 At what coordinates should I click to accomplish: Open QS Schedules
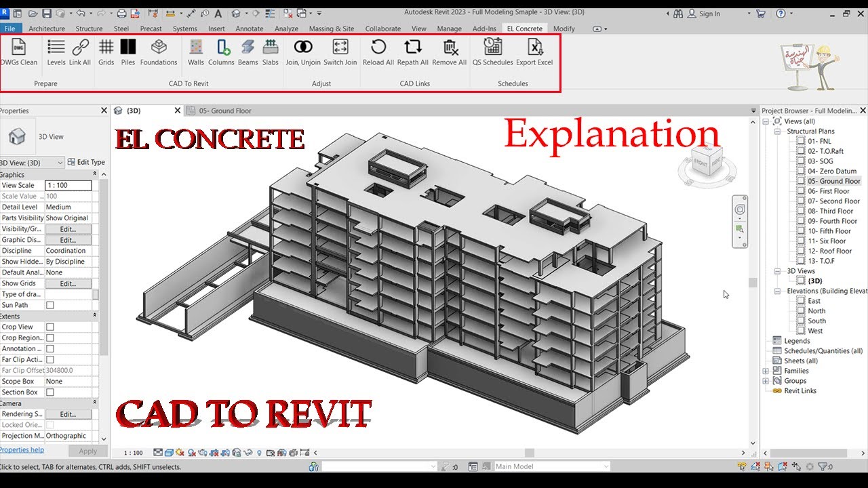493,52
